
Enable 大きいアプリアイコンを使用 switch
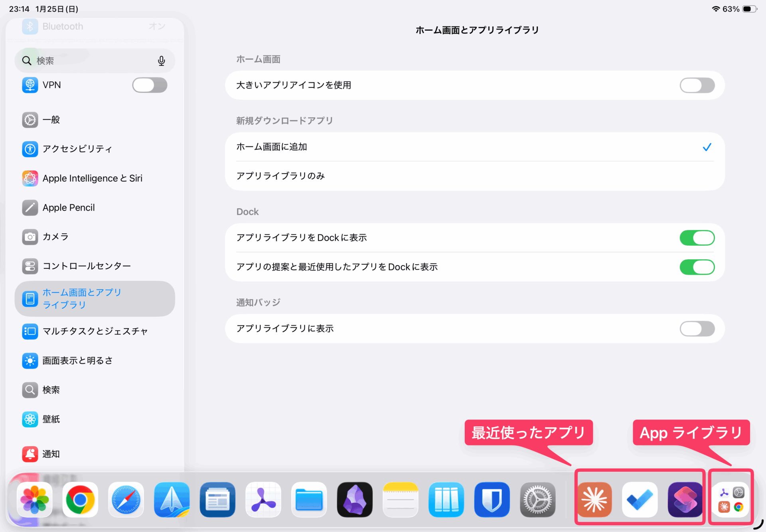point(697,85)
